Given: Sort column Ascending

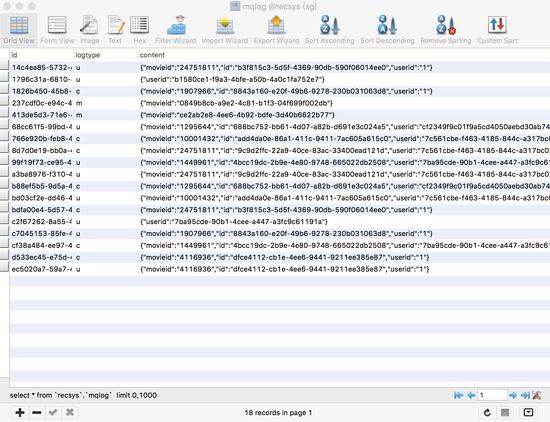Looking at the screenshot, I should coord(330,30).
